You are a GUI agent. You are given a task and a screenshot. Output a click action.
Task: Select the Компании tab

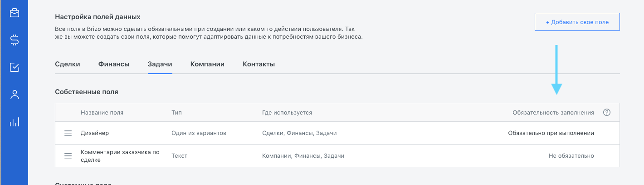tap(207, 64)
